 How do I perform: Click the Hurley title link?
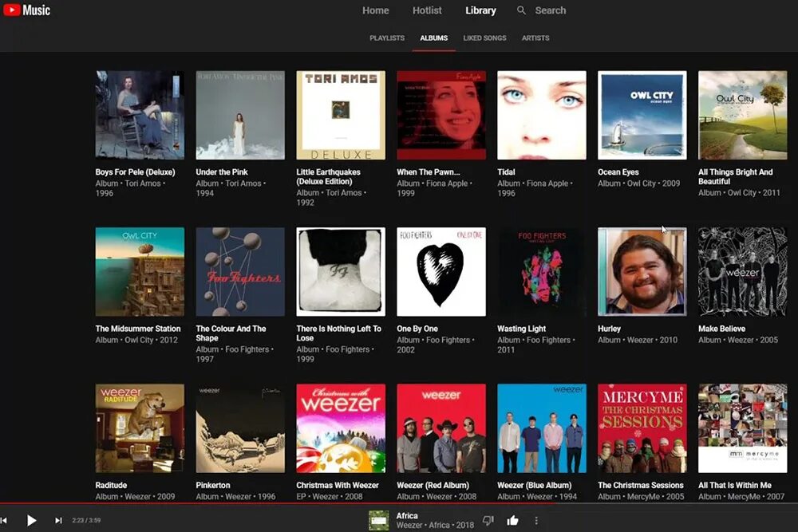pos(609,329)
